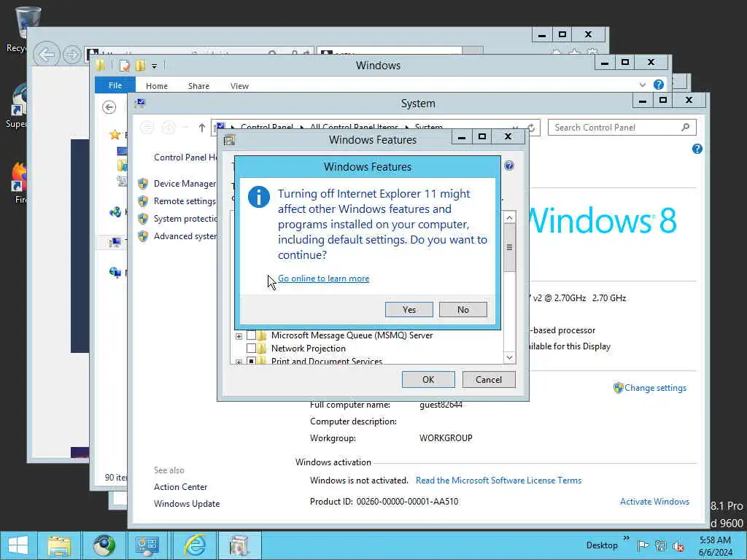Click muted volume icon in tray
Image resolution: width=747 pixels, height=560 pixels.
(678, 545)
